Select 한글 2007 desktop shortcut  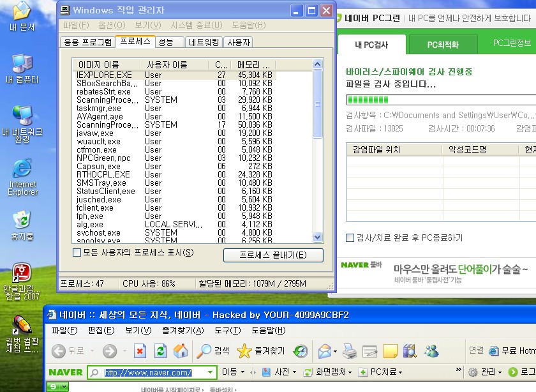tap(22, 282)
